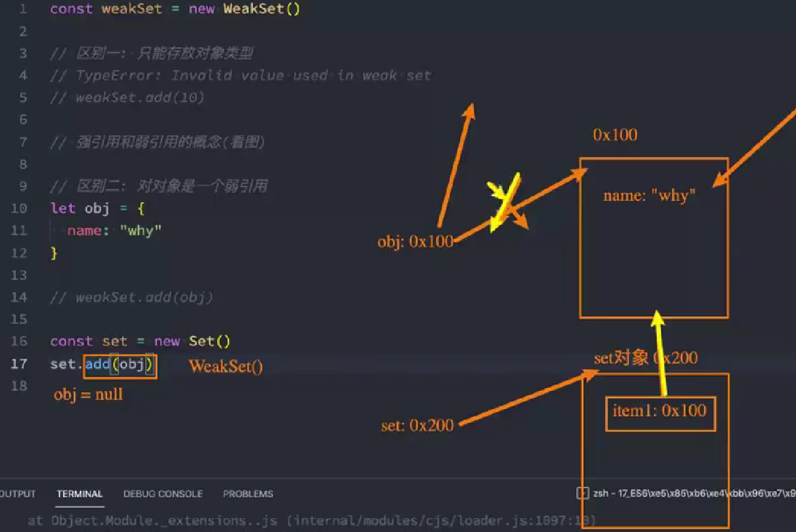
Task: Click the obj = null annotation
Action: tap(88, 394)
